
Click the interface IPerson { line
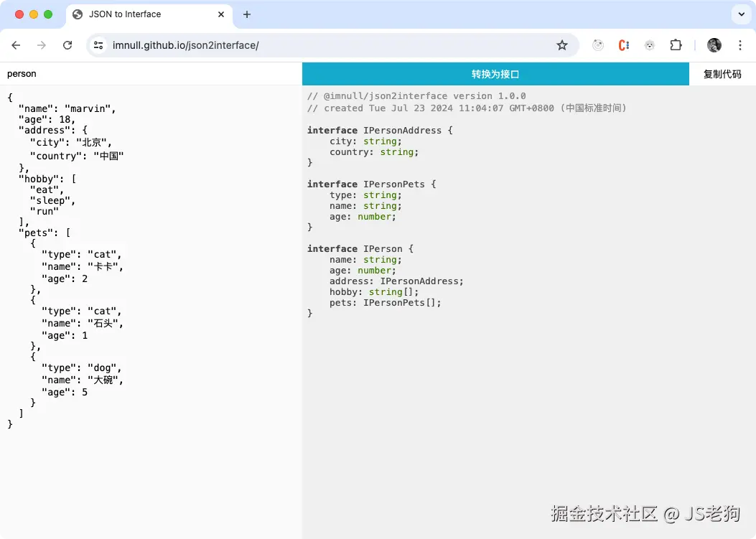coord(360,249)
